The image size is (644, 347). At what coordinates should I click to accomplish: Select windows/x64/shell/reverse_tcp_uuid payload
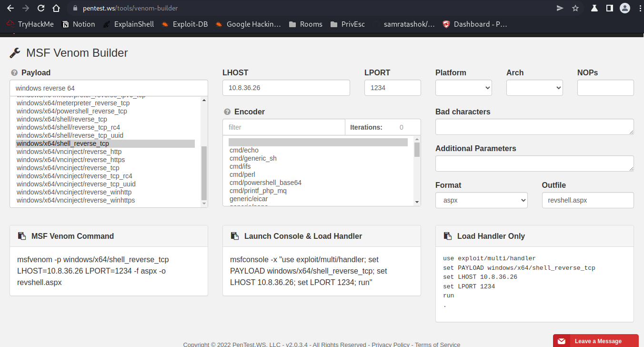(x=105, y=135)
